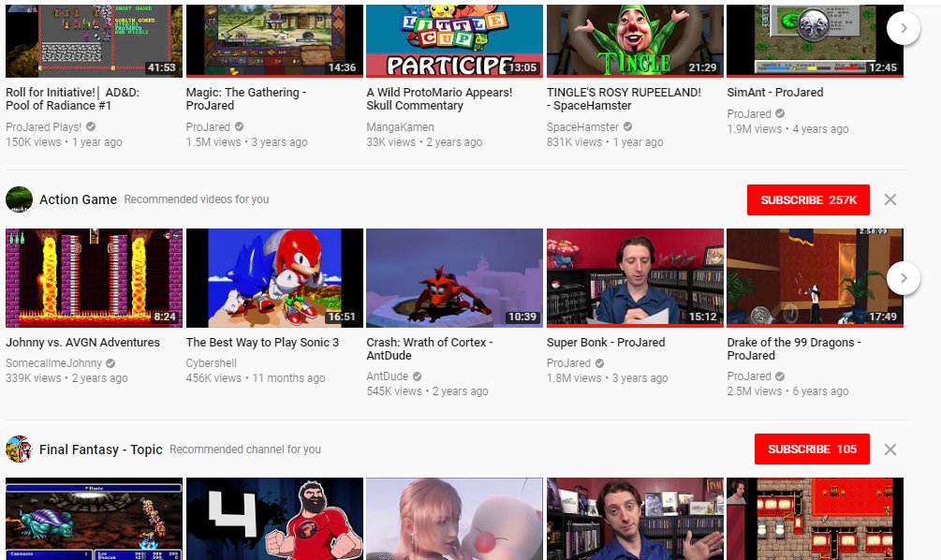The width and height of the screenshot is (941, 560).
Task: Open title 'TINGLE'S ROSY RUPEELAND! - SpaceHamster'
Action: (624, 98)
